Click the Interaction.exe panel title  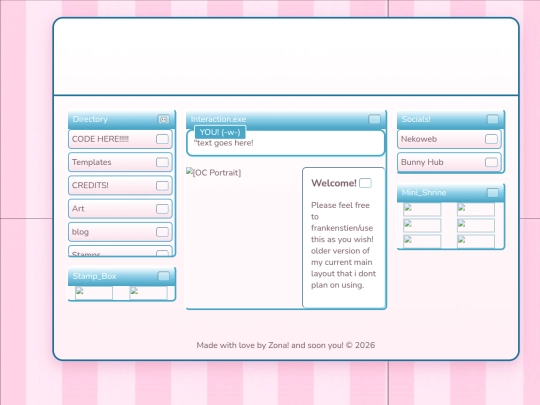point(218,119)
